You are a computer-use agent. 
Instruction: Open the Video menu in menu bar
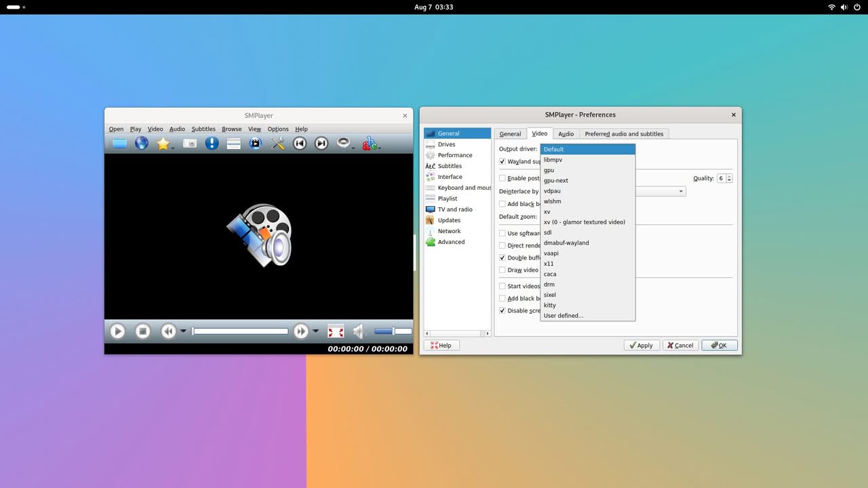coord(155,129)
